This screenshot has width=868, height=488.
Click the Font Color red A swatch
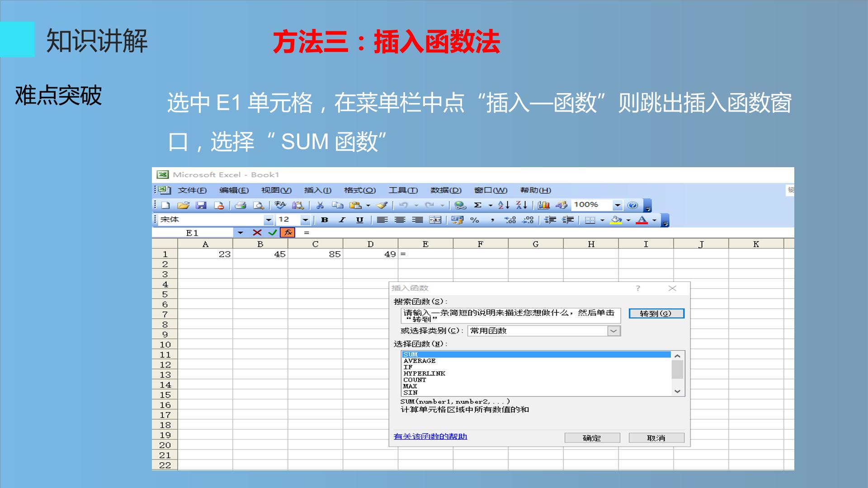[x=642, y=220]
